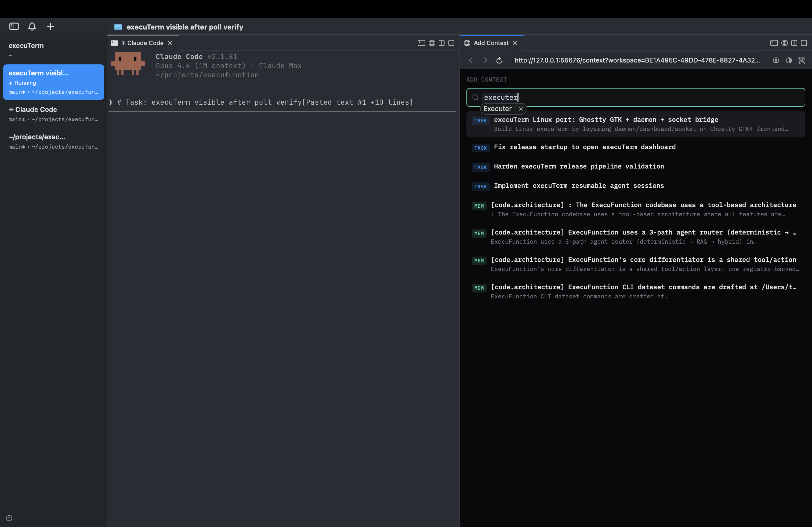The image size is (812, 527).
Task: Click the user profile icon in the browser bar
Action: 776,60
